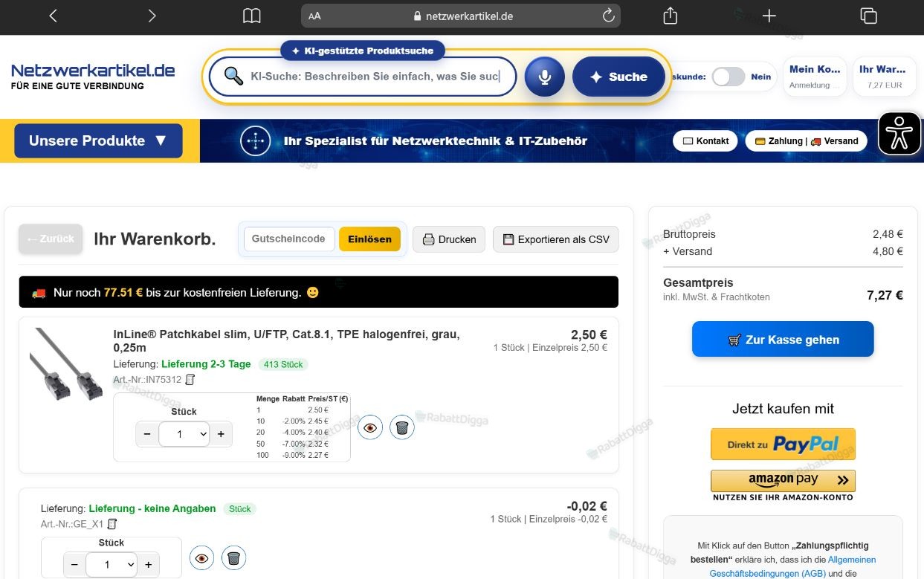Delete InLine Patchkabel with trash icon
924x579 pixels.
click(x=401, y=427)
